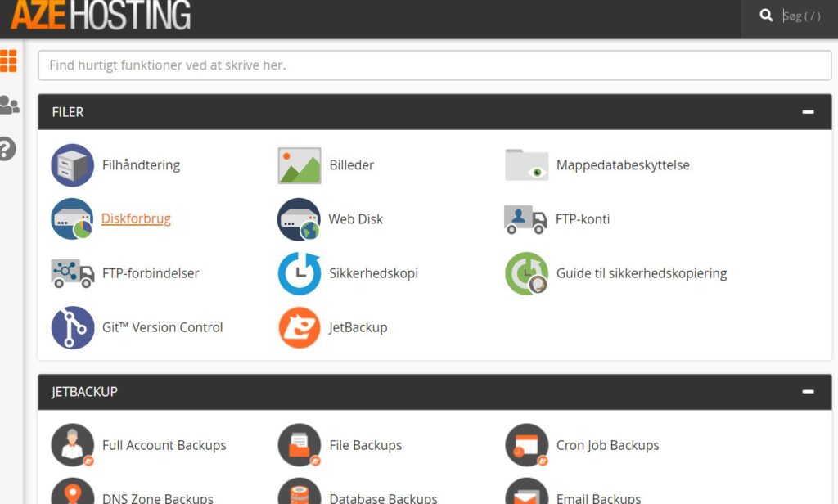Open the DNS Zone Backups icon
Image resolution: width=838 pixels, height=504 pixels.
(73, 492)
